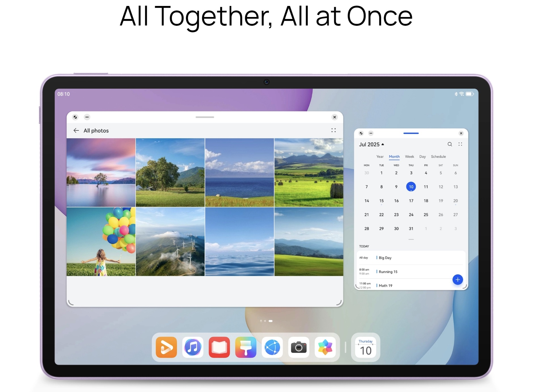
Task: Open the calendar more options menu
Action: coord(460,144)
